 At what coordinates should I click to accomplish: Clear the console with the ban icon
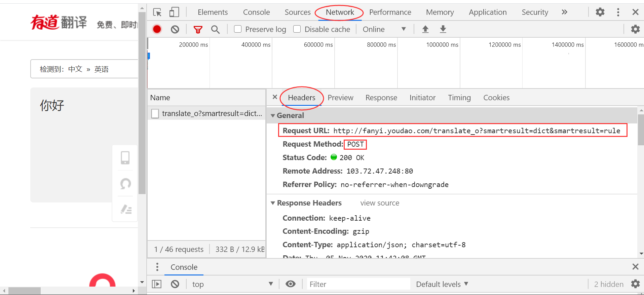[175, 284]
